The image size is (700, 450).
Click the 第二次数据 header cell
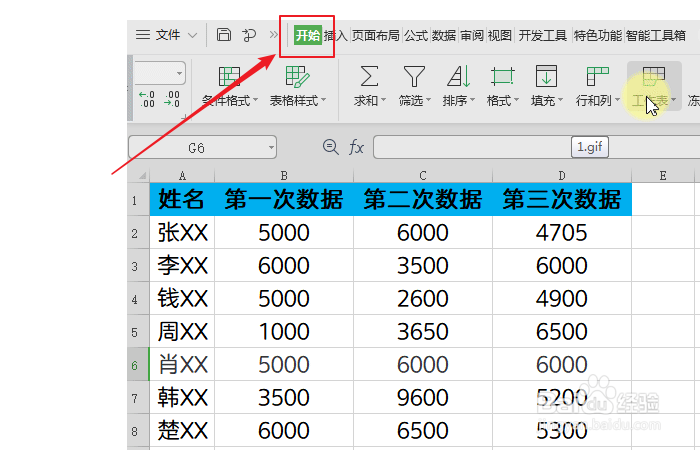click(423, 200)
